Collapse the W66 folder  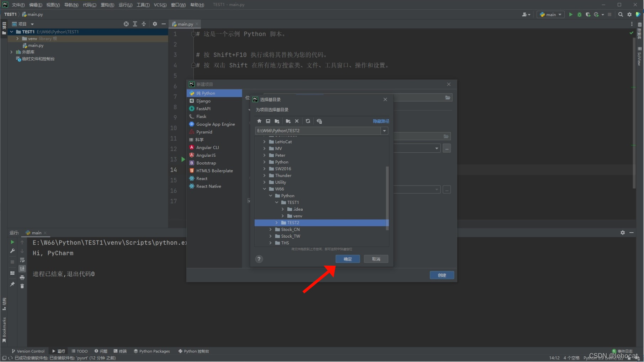pos(265,189)
